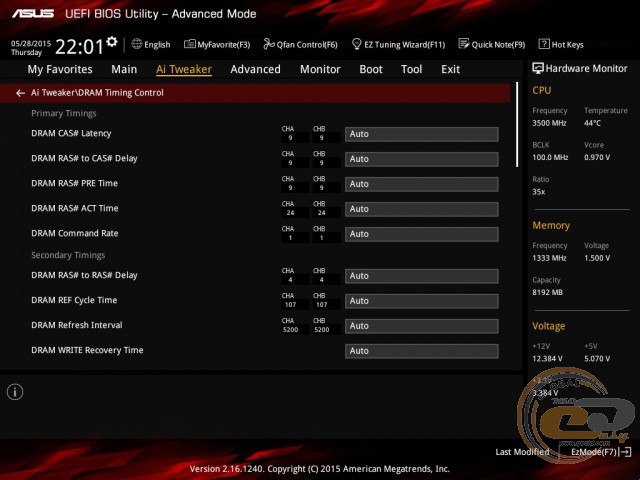Screen dimensions: 640x480
Task: Open DRAM WRITE Recovery Time Auto field
Action: tap(422, 351)
